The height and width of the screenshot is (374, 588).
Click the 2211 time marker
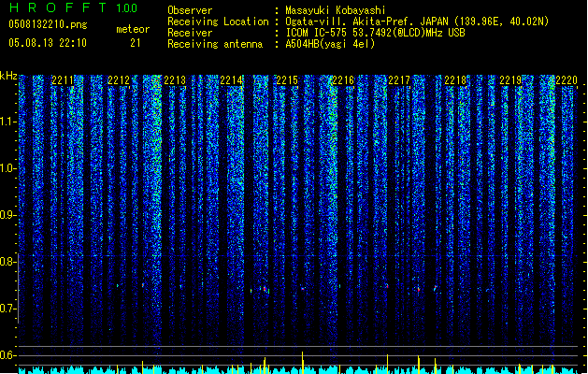[x=63, y=80]
